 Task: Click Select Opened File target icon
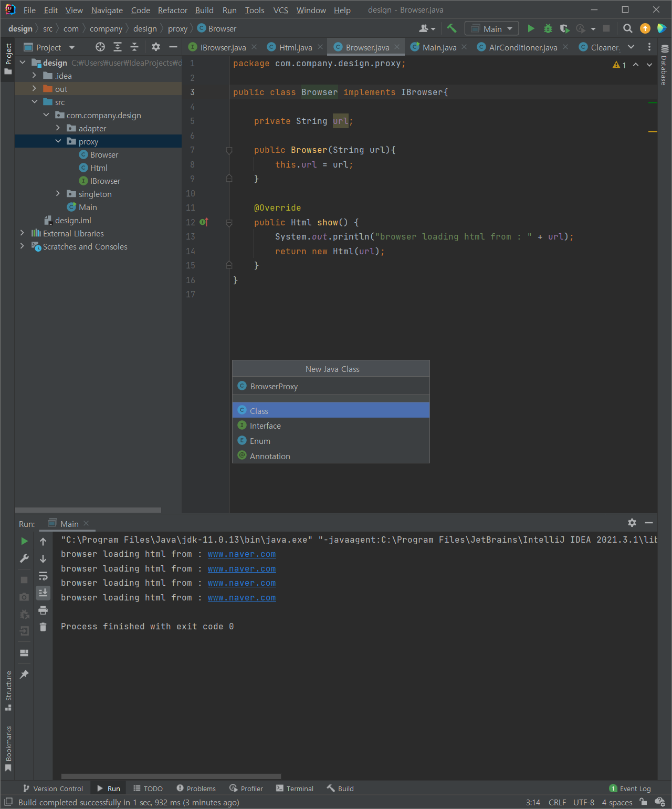tap(100, 47)
